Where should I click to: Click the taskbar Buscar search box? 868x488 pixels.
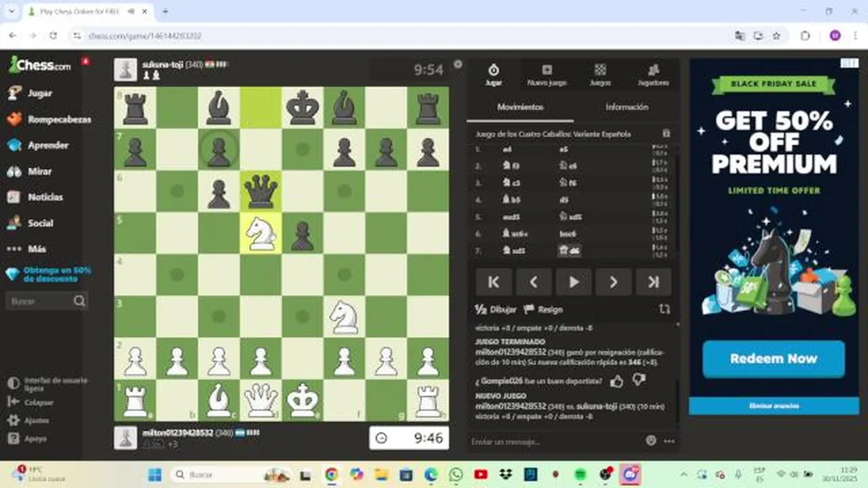(x=231, y=474)
